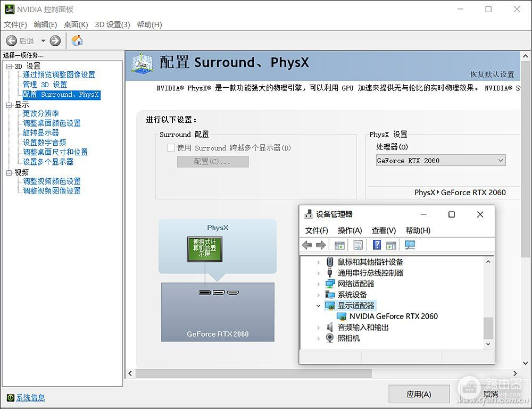Click the blue Help icon in Device Manager
Screen dimensions: 532x409
click(x=377, y=245)
